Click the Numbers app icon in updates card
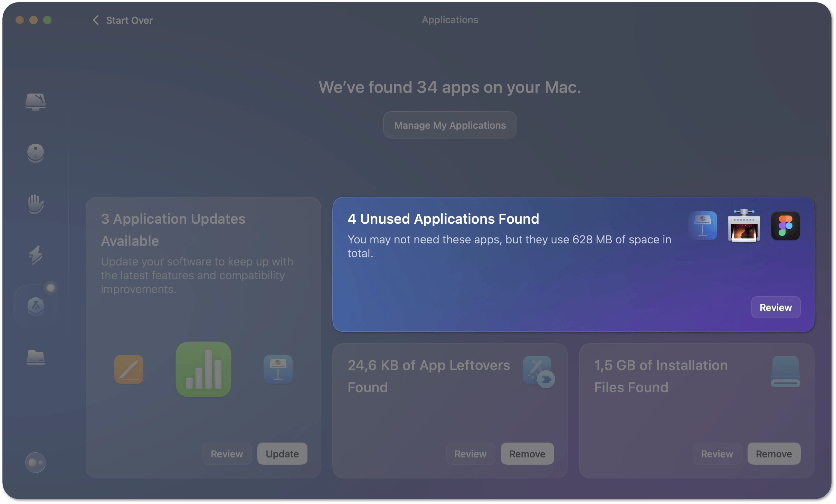This screenshot has height=504, width=836. (x=203, y=369)
